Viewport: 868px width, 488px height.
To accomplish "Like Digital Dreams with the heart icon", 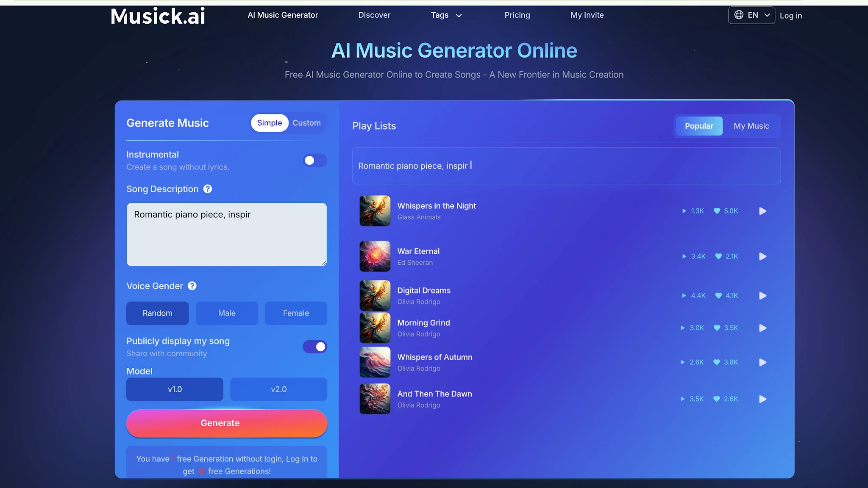I will (x=717, y=296).
